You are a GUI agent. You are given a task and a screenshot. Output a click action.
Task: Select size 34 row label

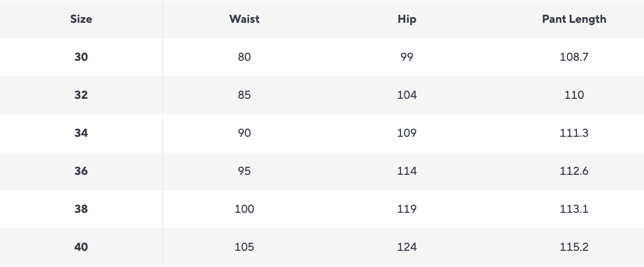tap(81, 133)
